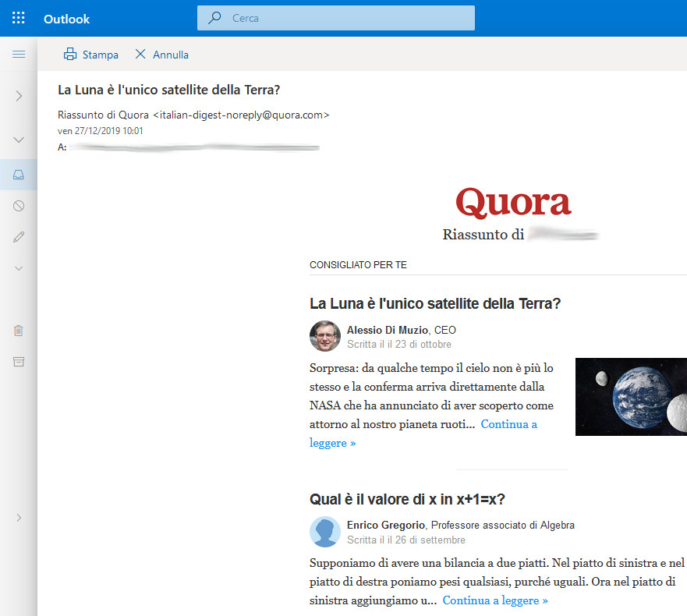Open the drafts pencil icon in sidebar
Screen dimensions: 687x616
[19, 236]
